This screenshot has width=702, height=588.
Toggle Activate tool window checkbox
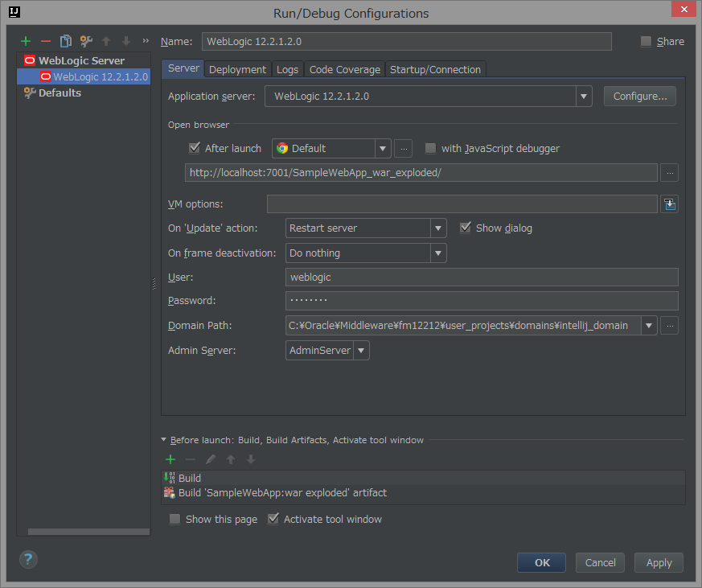click(x=273, y=519)
